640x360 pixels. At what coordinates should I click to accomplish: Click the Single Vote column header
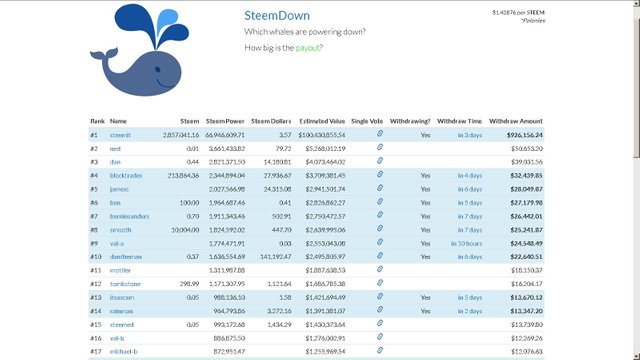[x=367, y=121]
